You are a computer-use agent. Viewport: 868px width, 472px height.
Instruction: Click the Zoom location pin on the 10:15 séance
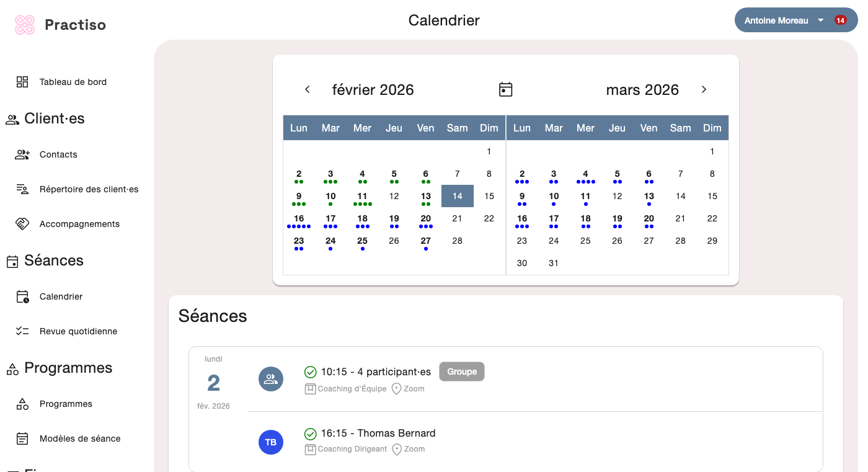[396, 389]
